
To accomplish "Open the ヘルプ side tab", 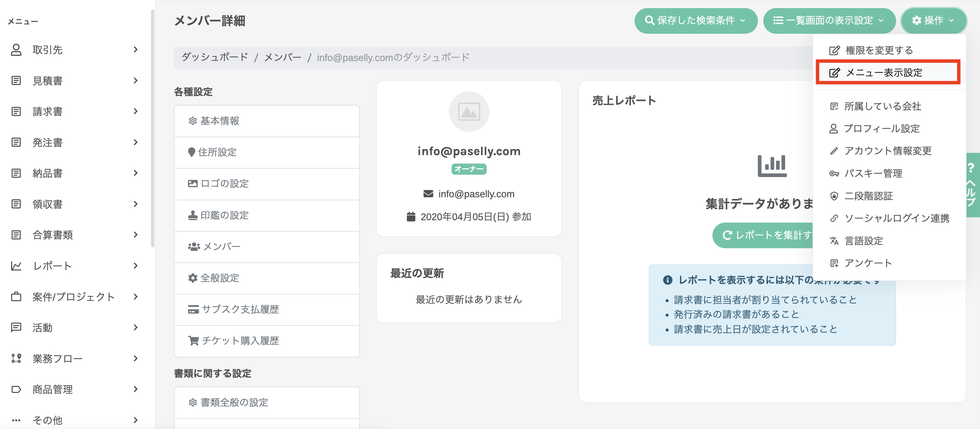I will click(973, 185).
